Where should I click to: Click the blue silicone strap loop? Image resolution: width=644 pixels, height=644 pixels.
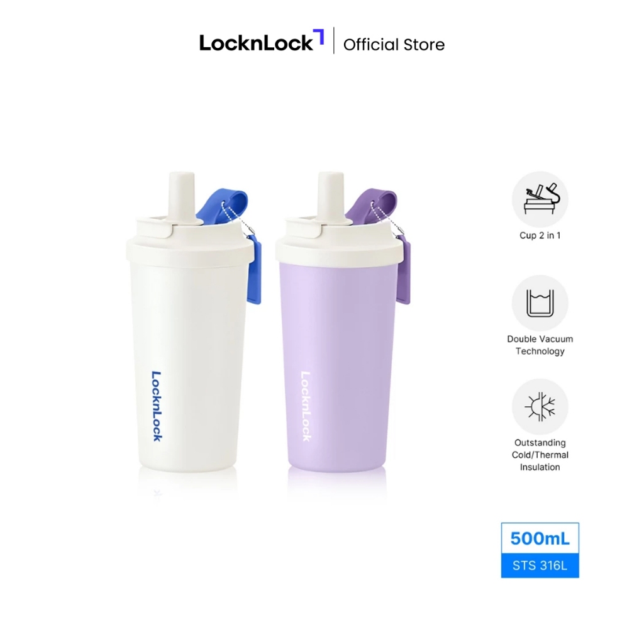pyautogui.click(x=223, y=206)
